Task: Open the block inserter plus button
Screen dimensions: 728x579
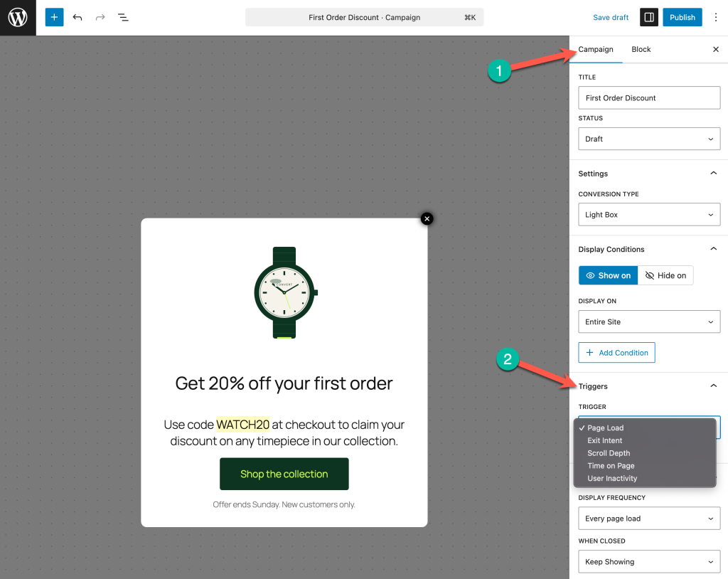Action: [54, 17]
